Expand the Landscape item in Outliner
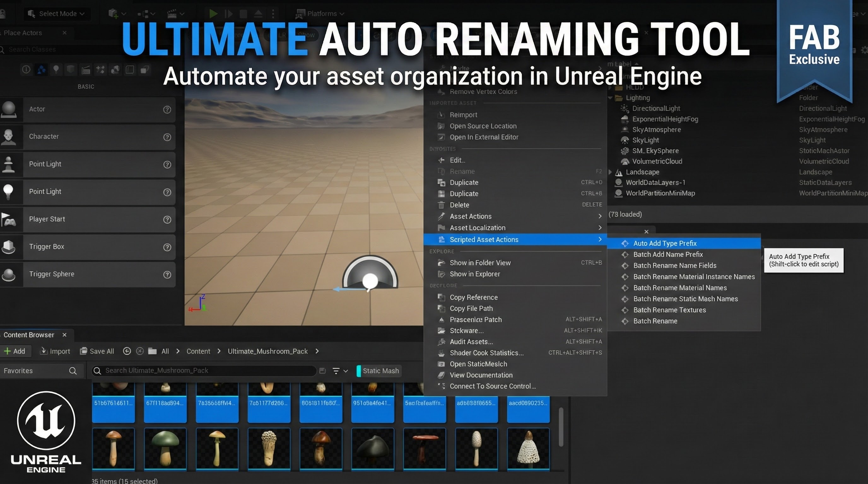868x484 pixels. 610,172
